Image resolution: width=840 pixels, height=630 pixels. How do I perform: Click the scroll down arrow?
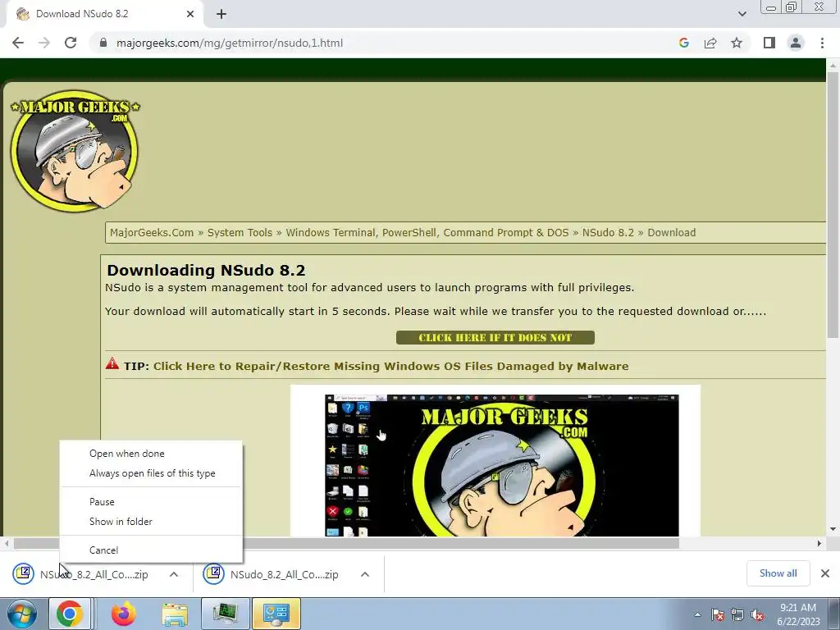(x=833, y=529)
